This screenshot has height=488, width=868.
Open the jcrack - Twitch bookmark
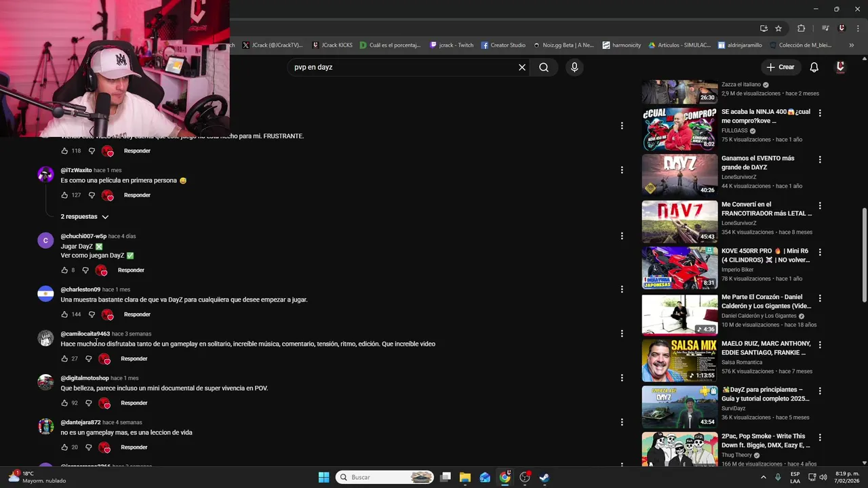pos(452,45)
